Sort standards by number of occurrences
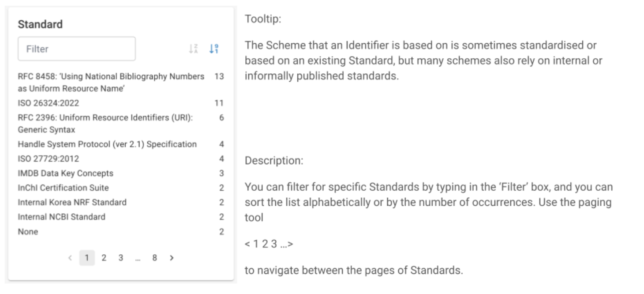 214,49
